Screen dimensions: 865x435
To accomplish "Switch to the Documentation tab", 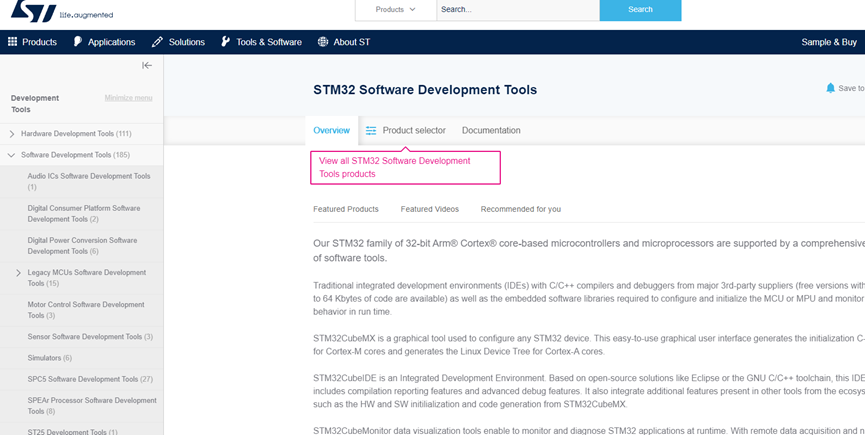I will tap(491, 130).
